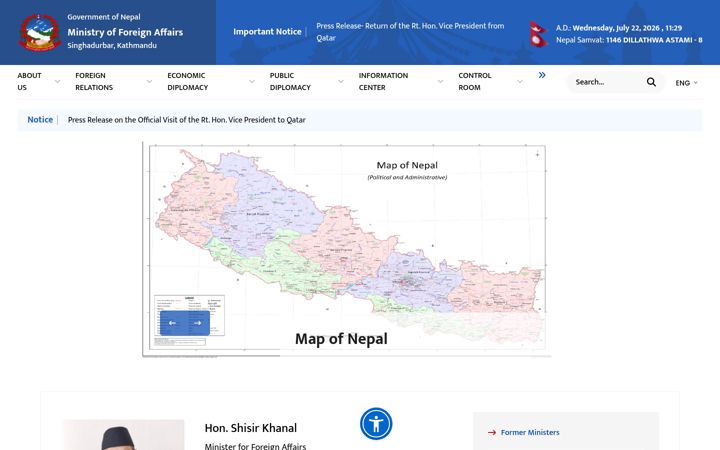Open the About Us menu

pos(29,81)
